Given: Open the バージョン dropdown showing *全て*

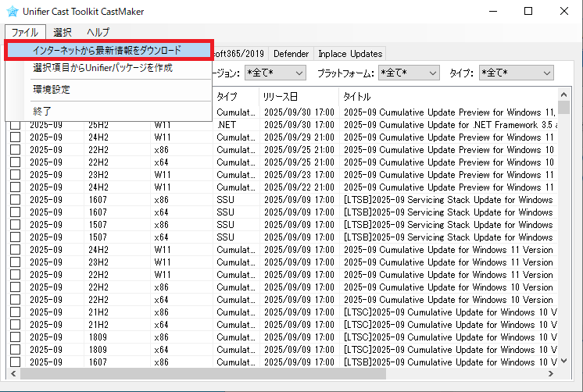Looking at the screenshot, I should point(275,73).
